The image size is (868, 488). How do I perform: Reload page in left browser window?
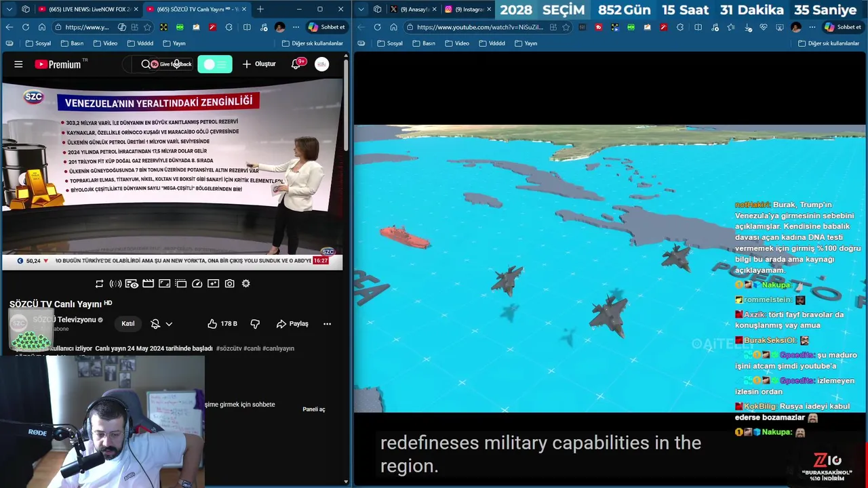click(x=25, y=27)
